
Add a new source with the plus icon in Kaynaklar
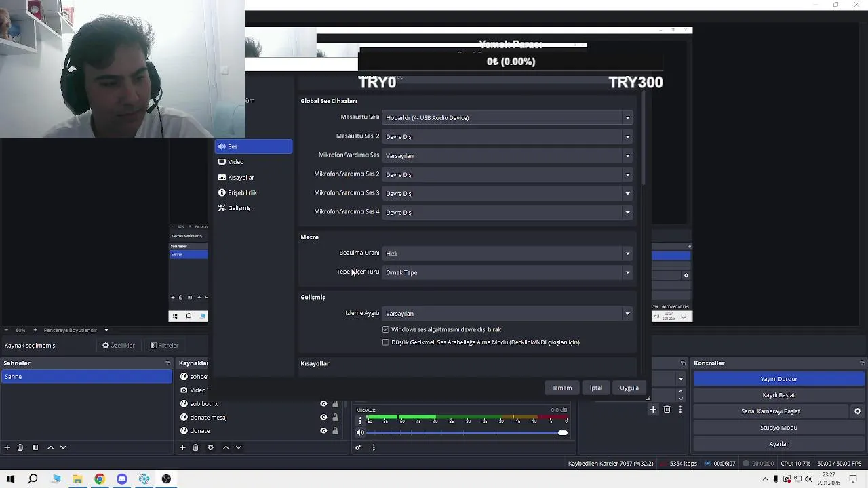[182, 447]
